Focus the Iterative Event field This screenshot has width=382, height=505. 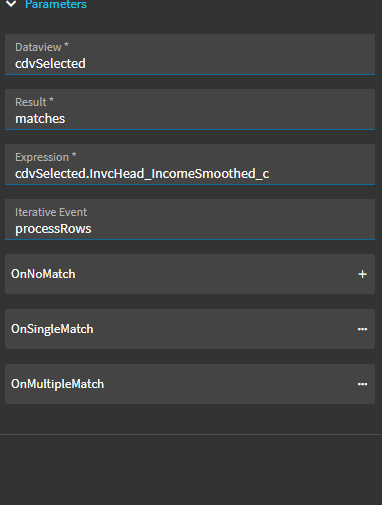coord(190,219)
